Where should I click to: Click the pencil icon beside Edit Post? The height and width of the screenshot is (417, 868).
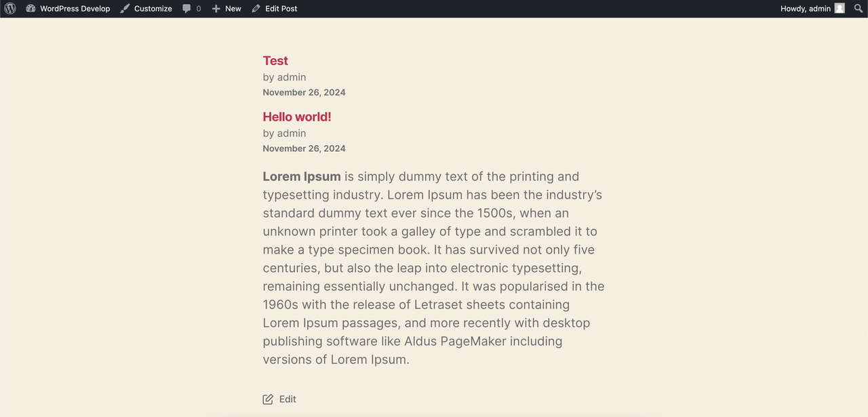(256, 9)
